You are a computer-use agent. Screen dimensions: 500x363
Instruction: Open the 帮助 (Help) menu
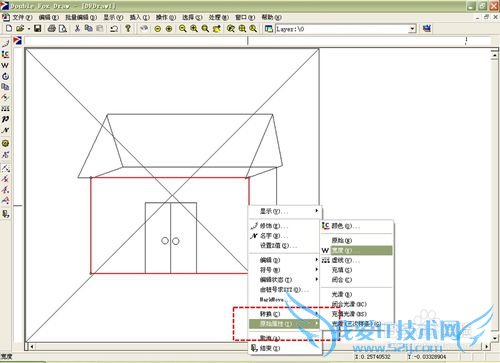(x=271, y=17)
